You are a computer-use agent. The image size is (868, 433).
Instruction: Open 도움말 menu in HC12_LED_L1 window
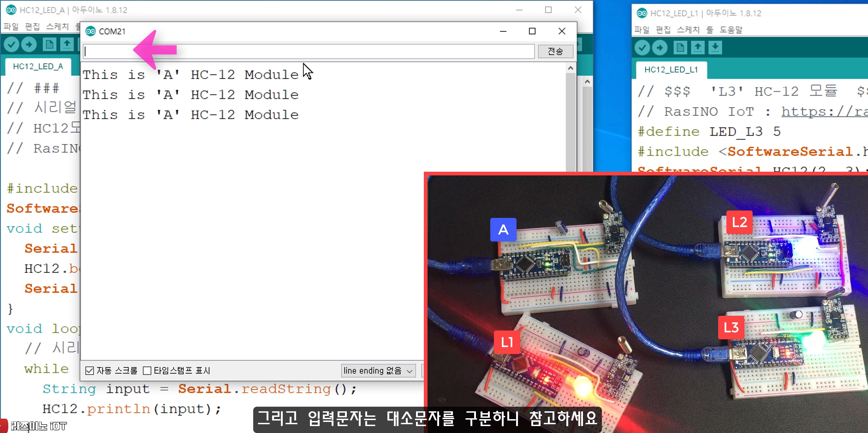pos(731,30)
